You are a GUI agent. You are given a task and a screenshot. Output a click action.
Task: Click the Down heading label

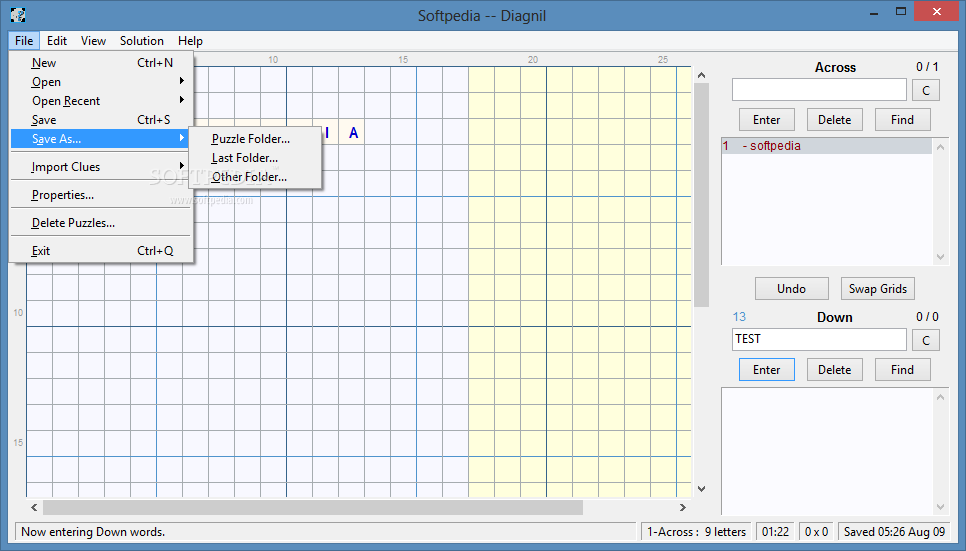pyautogui.click(x=835, y=317)
